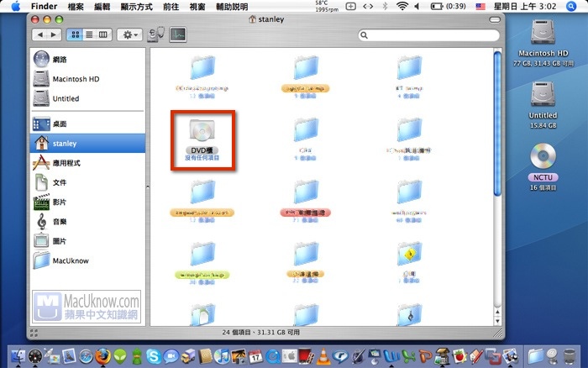
Task: Select the folder with the yellow sign badge
Action: [410, 255]
